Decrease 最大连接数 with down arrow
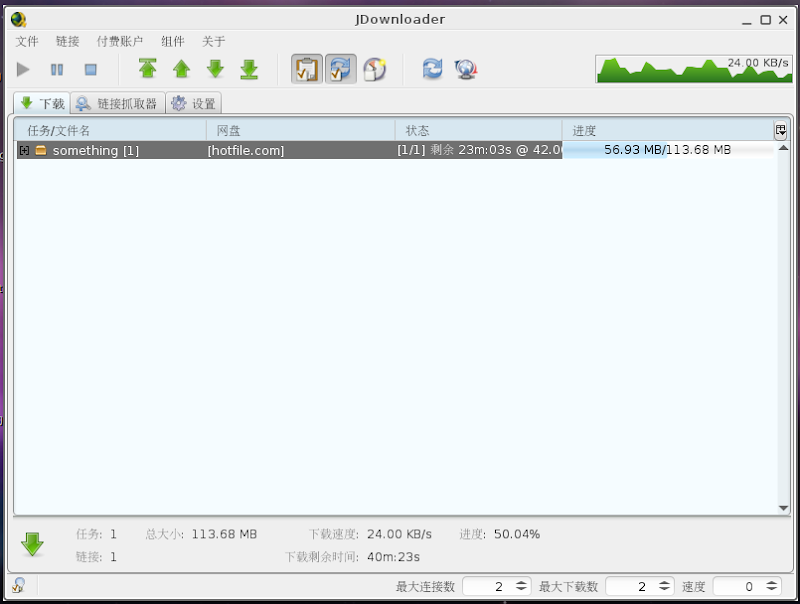Viewport: 800px width, 604px height. tap(521, 590)
